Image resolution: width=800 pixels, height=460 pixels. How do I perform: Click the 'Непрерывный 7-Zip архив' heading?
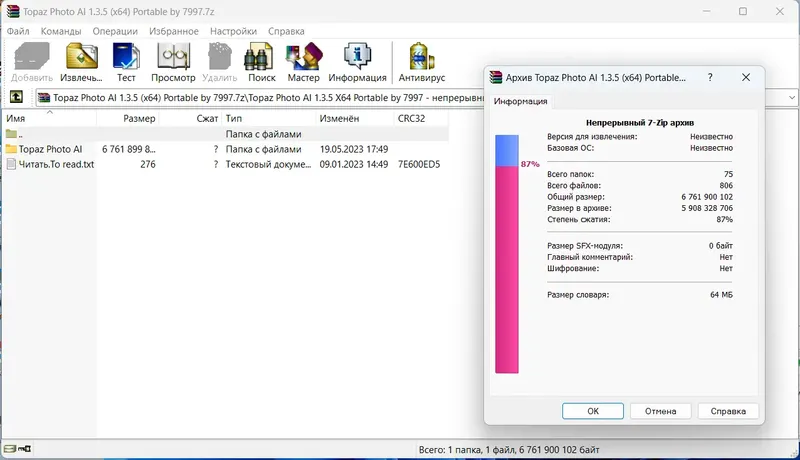640,123
